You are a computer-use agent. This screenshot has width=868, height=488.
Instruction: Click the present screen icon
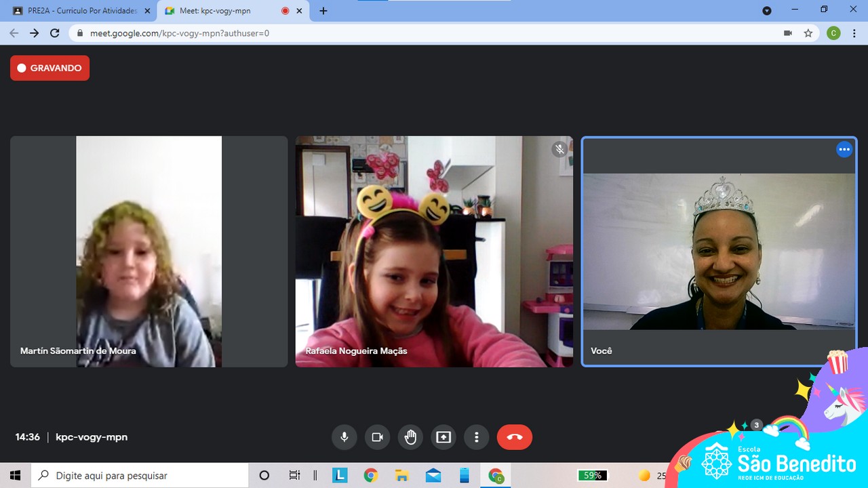[443, 437]
